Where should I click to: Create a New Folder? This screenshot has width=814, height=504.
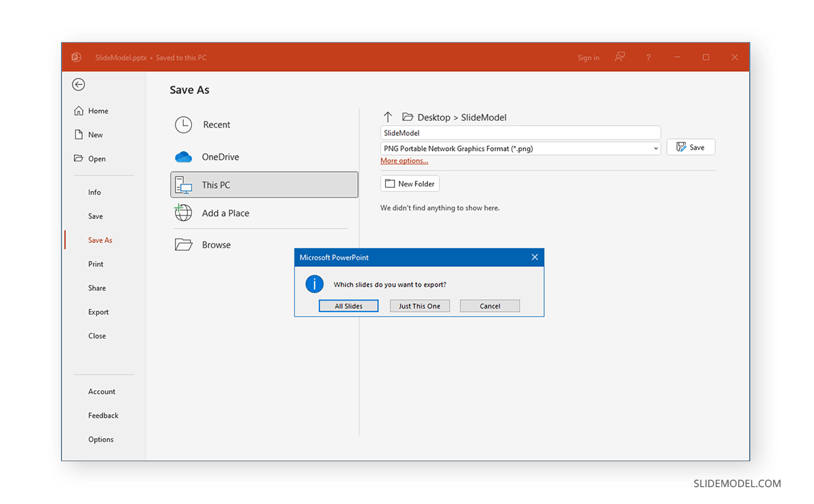coord(410,183)
